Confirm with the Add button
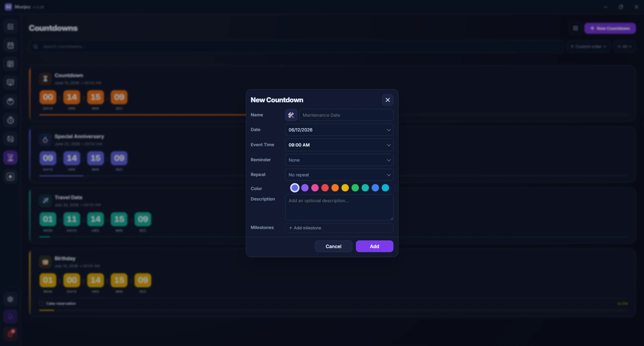This screenshot has width=644, height=346. (x=374, y=246)
